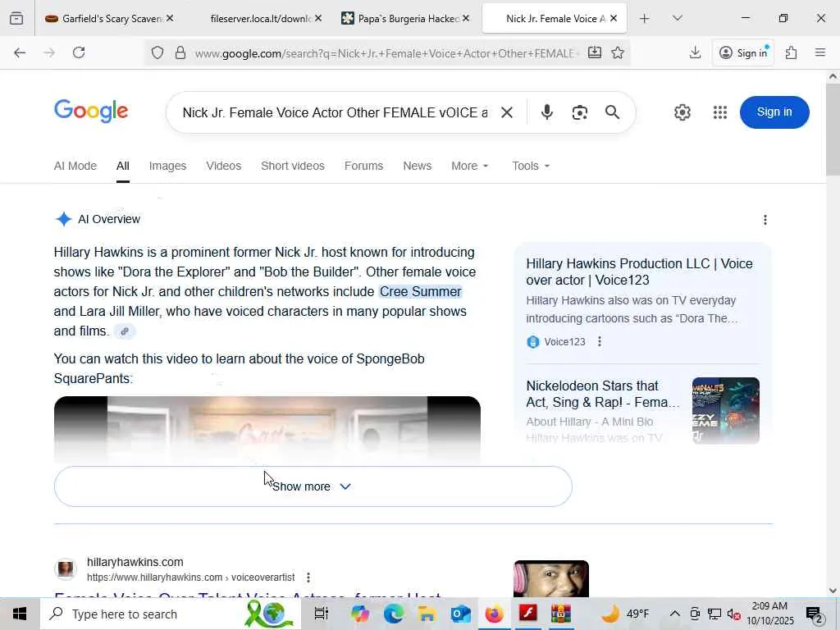The image size is (840, 630).
Task: Open Voice123 source options menu
Action: tap(600, 342)
